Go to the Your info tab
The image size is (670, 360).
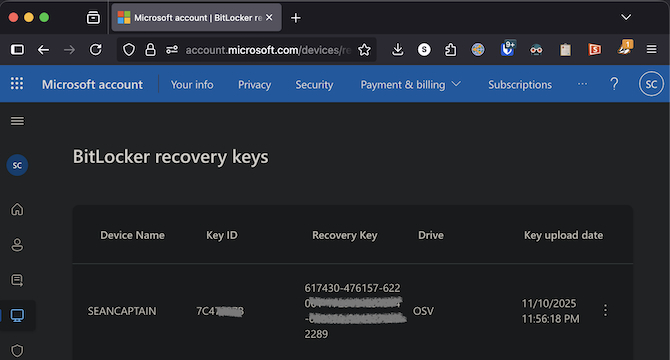(x=192, y=85)
